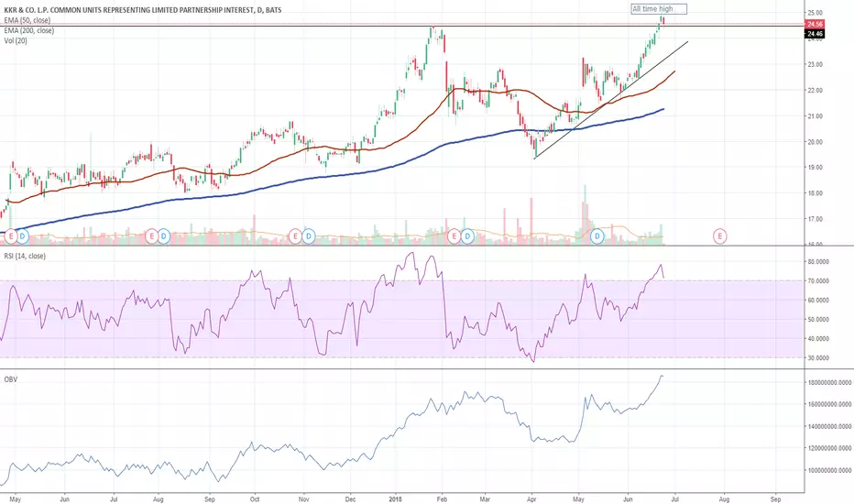
Task: Click the dividend marker D near November 2017
Action: [309, 236]
